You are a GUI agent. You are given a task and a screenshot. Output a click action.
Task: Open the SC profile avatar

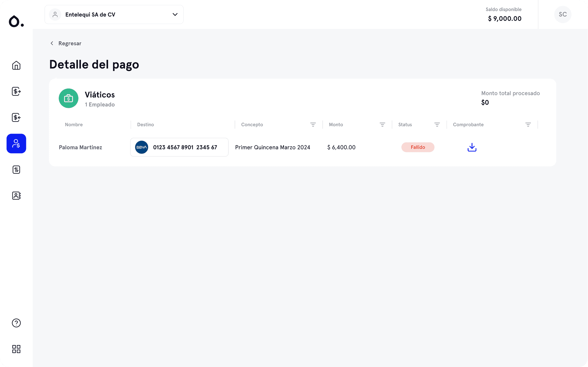(563, 14)
